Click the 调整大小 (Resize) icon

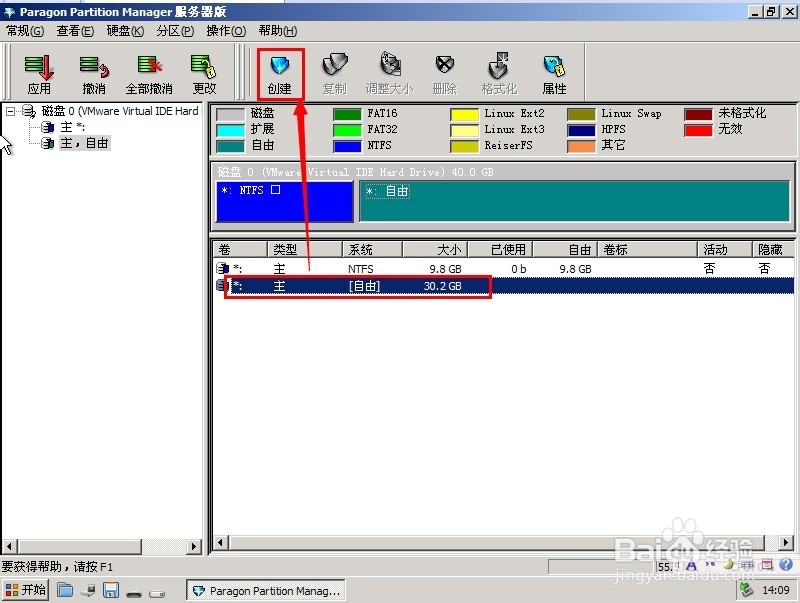point(389,73)
